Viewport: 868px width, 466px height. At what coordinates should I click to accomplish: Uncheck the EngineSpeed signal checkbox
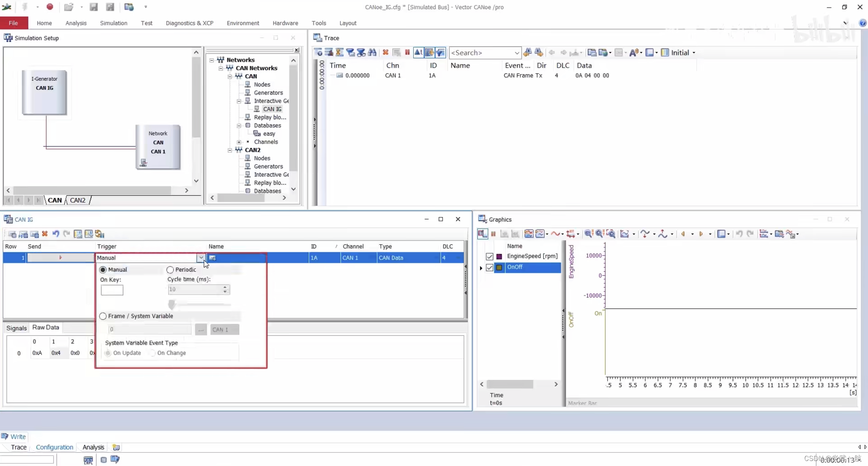(x=489, y=256)
